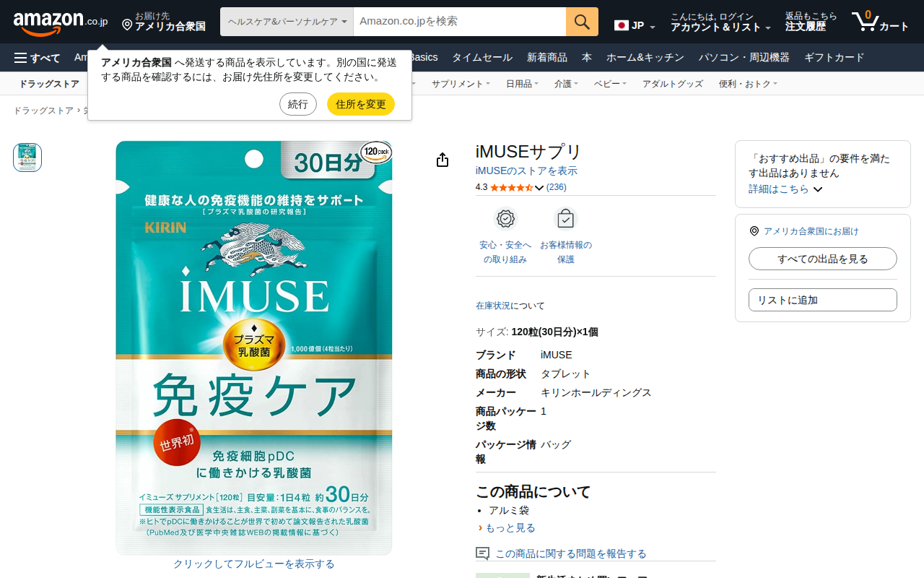924x578 pixels.
Task: Click すべての出品を見る button
Action: 823,259
